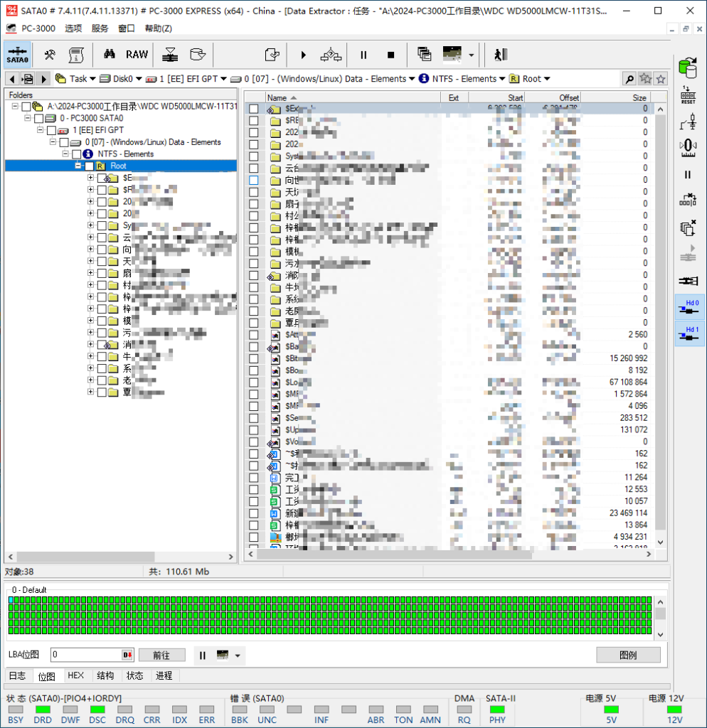Click the first cyan block in sector bitmap
Screen dimensions: 707x728
pos(11,600)
